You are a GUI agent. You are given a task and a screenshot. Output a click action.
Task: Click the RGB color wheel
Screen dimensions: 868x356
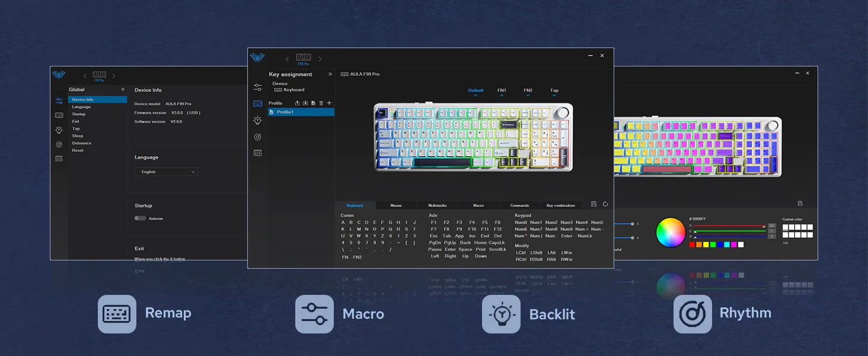coord(671,233)
